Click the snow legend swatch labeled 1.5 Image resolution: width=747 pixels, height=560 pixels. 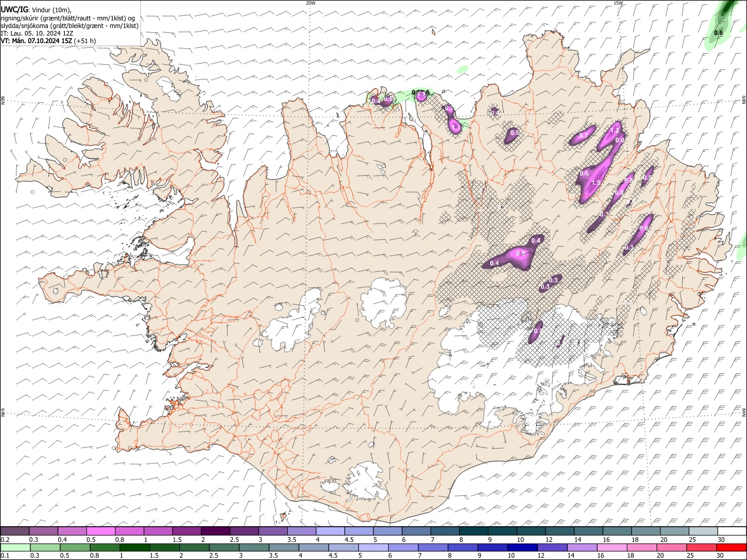187,531
